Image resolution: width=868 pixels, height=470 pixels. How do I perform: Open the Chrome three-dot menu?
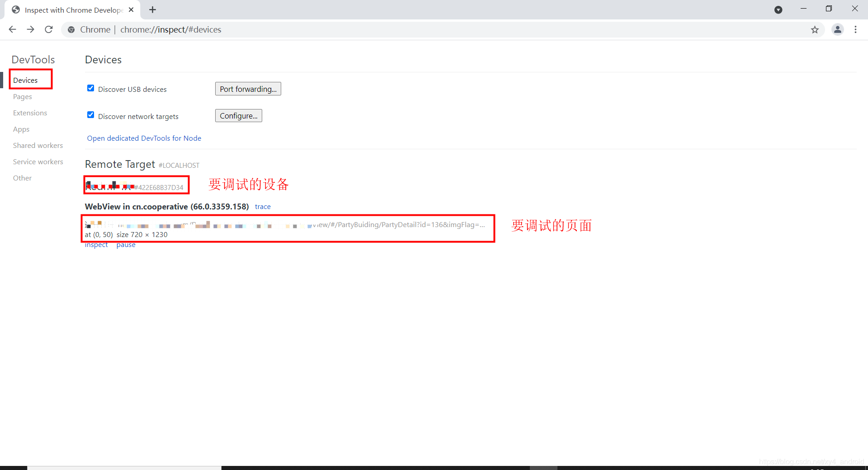pyautogui.click(x=855, y=29)
